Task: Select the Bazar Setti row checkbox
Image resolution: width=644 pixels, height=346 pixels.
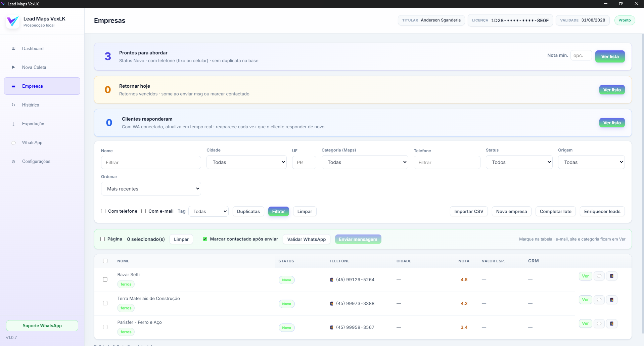Action: click(x=105, y=279)
